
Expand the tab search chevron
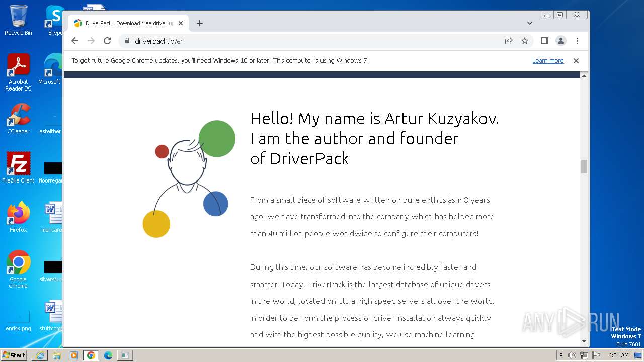pos(530,23)
